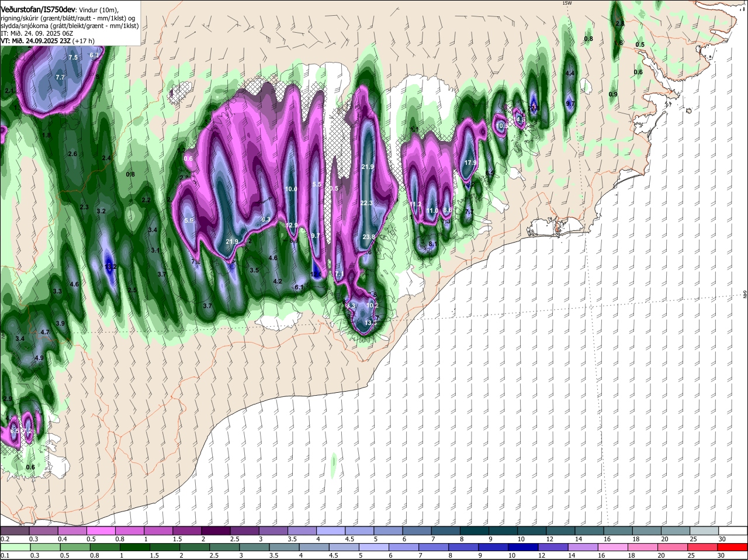
Task: Click the 10.0 precipitation value
Action: coord(291,189)
